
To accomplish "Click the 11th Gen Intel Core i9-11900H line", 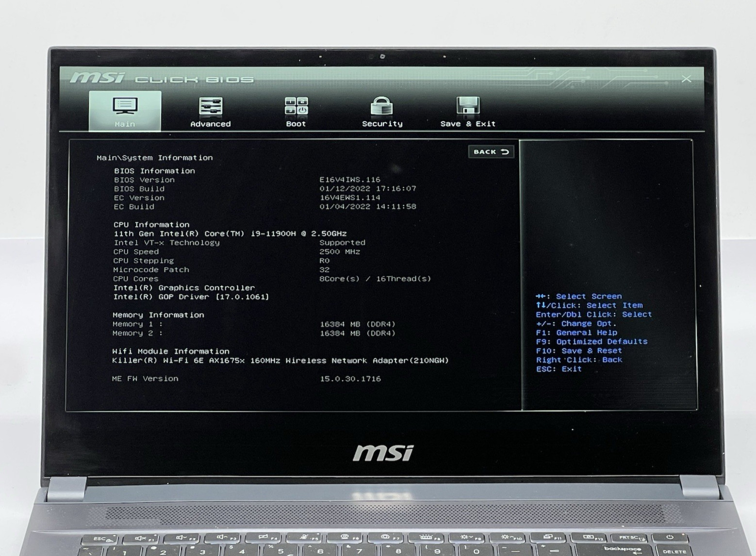I will pyautogui.click(x=230, y=234).
